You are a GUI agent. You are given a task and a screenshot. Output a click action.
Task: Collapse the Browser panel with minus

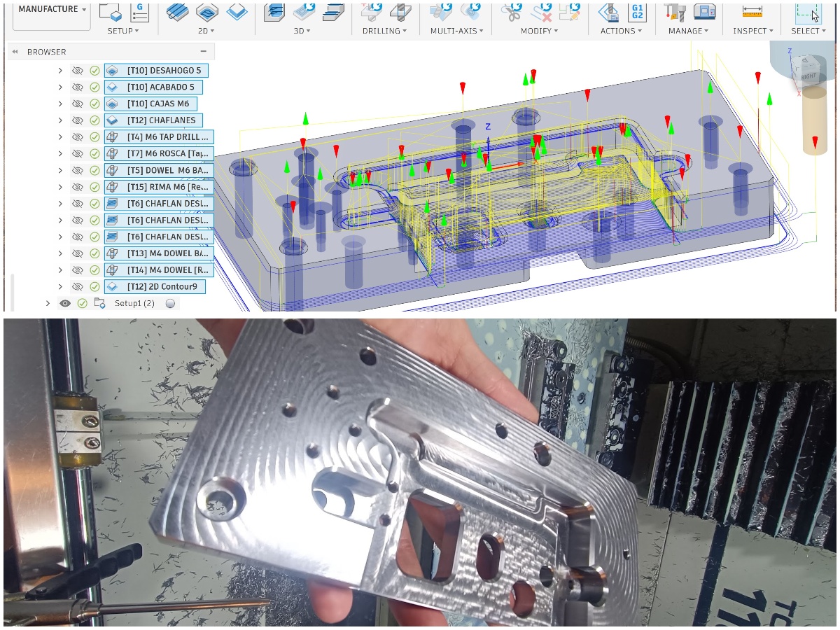tap(204, 52)
